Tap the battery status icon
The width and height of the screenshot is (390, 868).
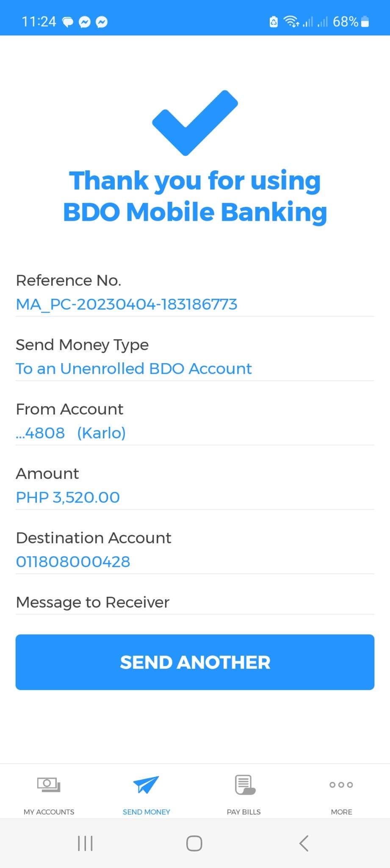tap(365, 22)
